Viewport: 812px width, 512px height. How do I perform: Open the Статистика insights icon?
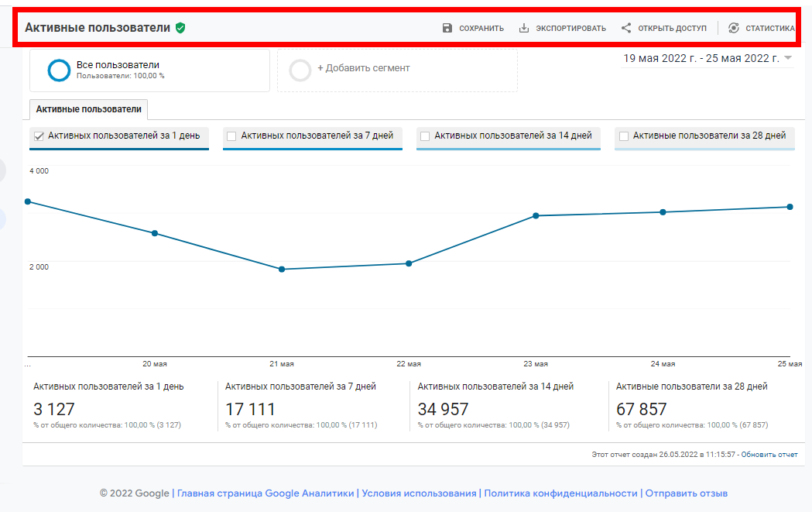734,28
